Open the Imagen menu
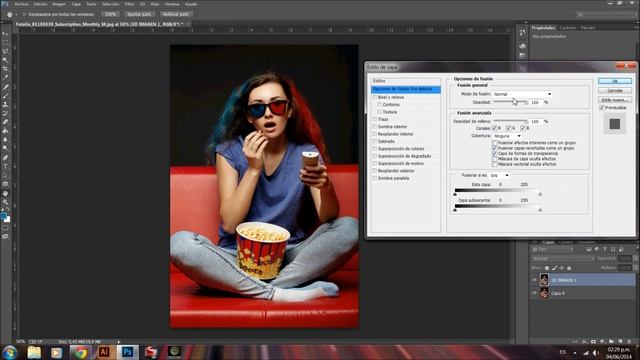 coord(59,4)
